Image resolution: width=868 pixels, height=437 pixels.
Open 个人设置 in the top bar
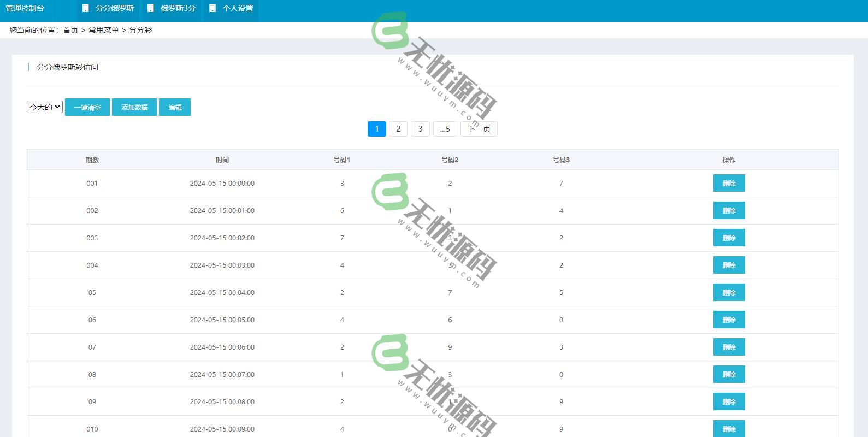[238, 8]
